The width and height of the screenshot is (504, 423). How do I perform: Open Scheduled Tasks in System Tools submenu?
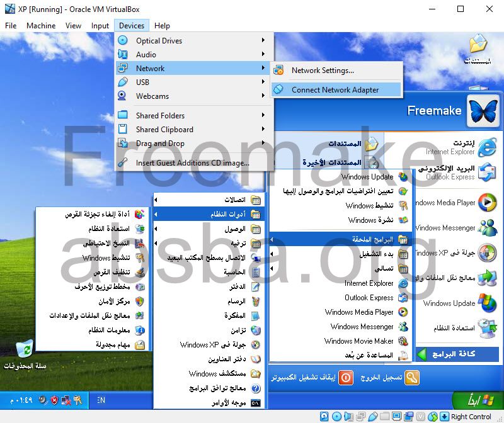click(x=92, y=345)
